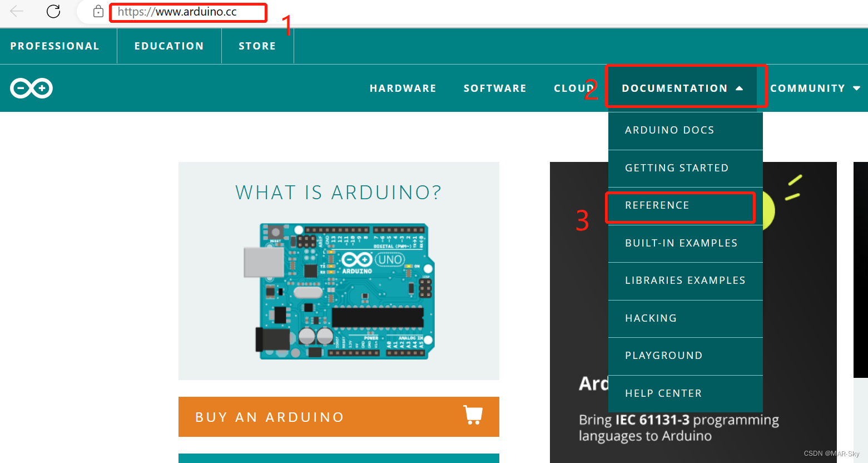The width and height of the screenshot is (868, 463).
Task: Open the EDUCATION tab
Action: click(x=169, y=46)
